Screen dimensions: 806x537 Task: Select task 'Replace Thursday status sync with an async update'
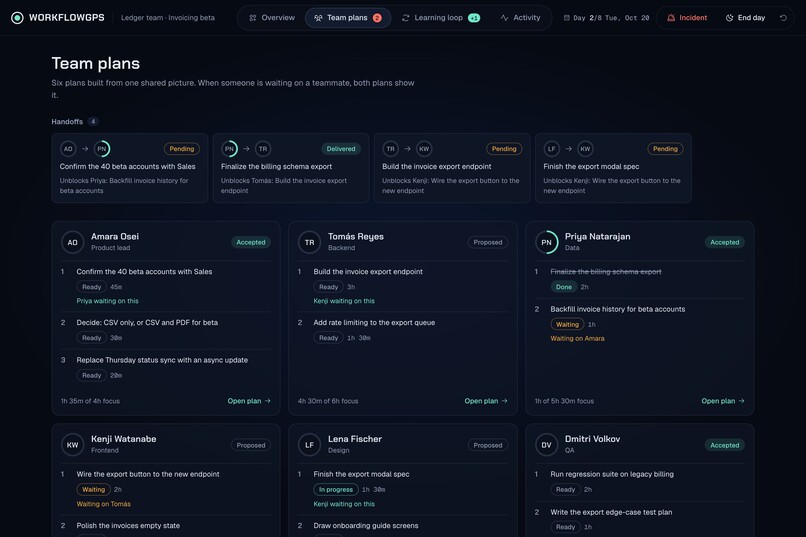click(x=162, y=360)
